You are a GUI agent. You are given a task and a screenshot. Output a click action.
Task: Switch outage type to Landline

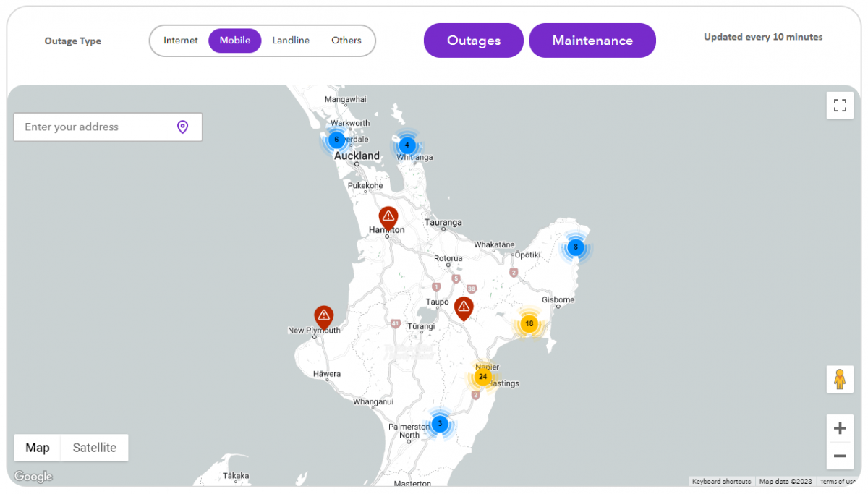click(291, 41)
